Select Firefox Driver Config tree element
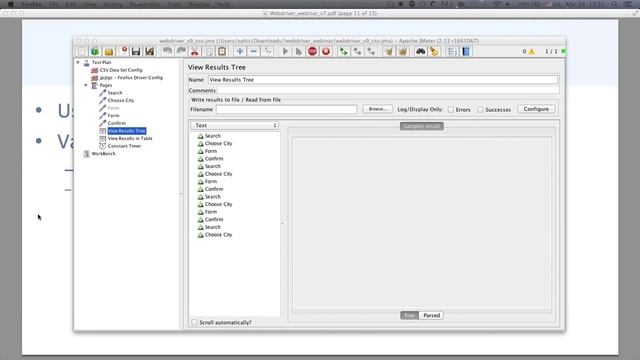Screen dimensions: 640x360 [131, 78]
